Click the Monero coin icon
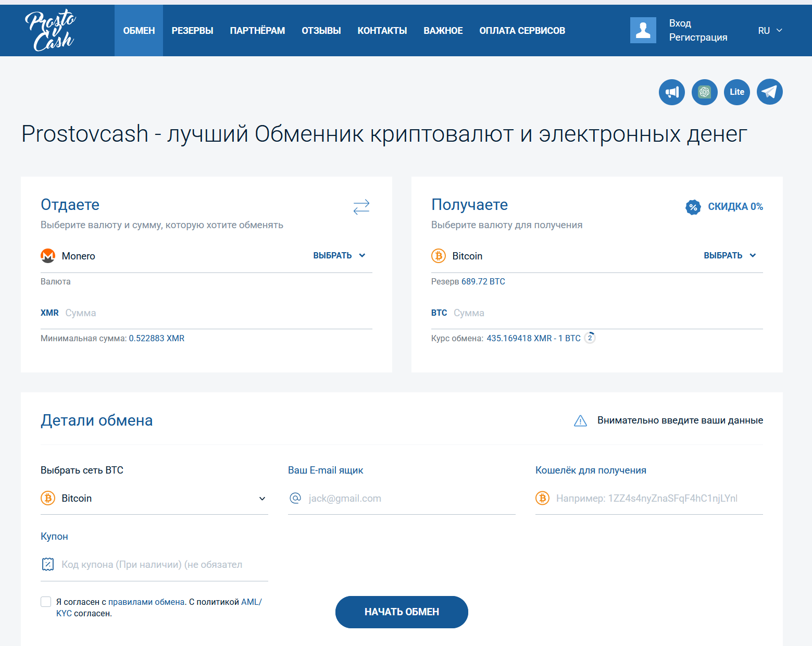 48,256
